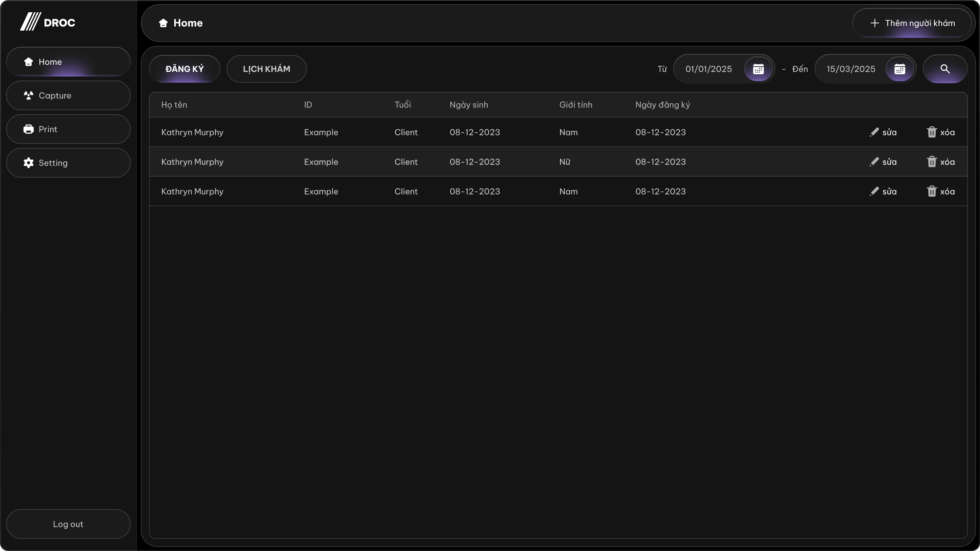
Task: Open Capture from the sidebar
Action: [x=68, y=96]
